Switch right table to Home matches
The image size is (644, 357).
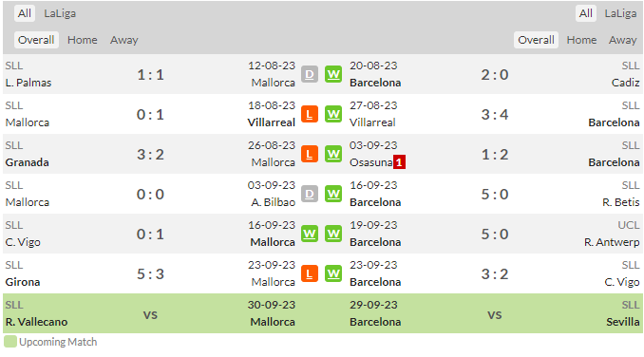[581, 40]
